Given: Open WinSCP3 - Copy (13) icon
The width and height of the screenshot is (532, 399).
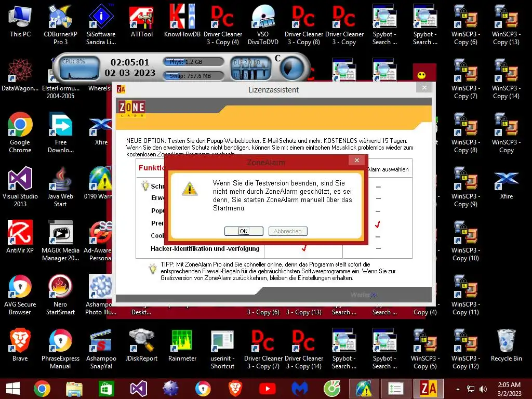Looking at the screenshot, I should (506, 25).
